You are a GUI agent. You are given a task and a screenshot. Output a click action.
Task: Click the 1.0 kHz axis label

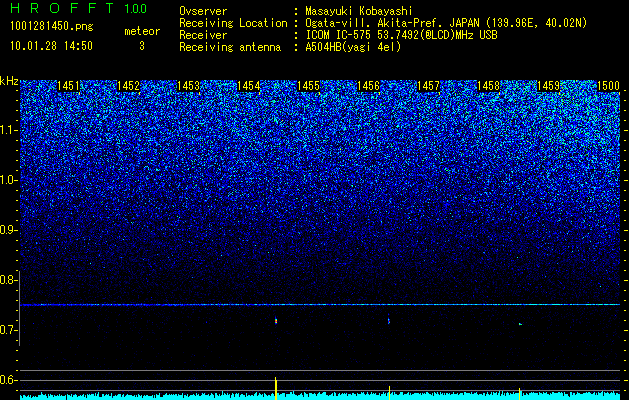click(x=7, y=180)
